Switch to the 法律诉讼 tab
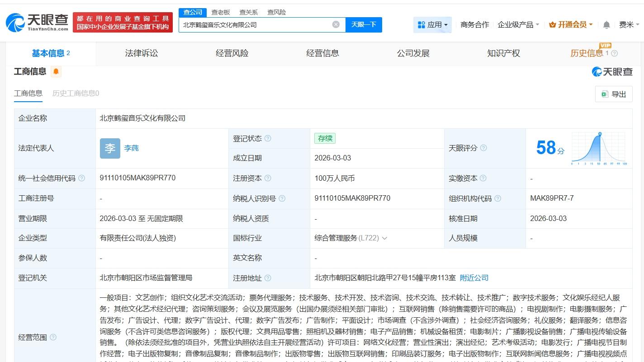This screenshot has height=362, width=644. 141,53
